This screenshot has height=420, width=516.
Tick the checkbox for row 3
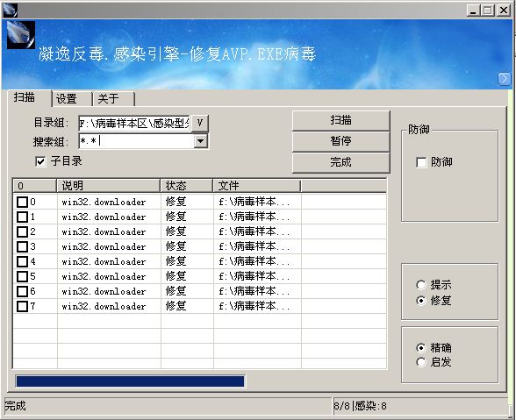pos(22,246)
